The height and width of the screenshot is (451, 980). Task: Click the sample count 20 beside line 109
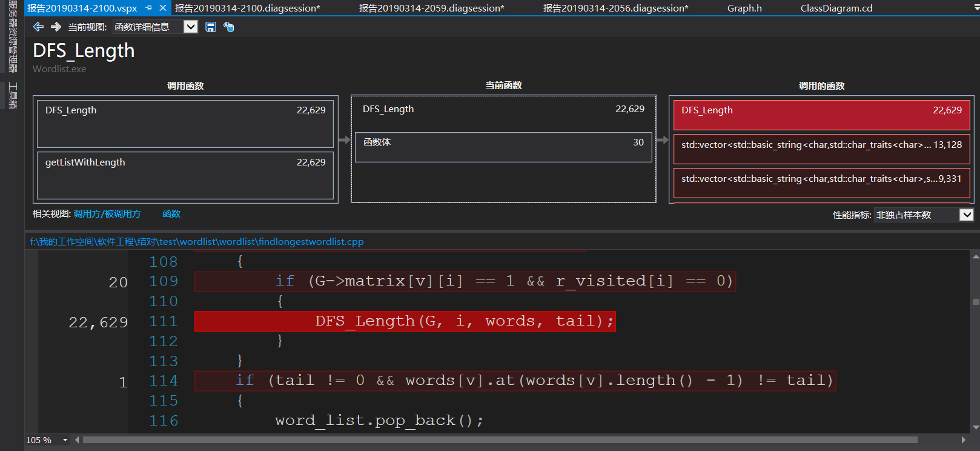pyautogui.click(x=118, y=282)
